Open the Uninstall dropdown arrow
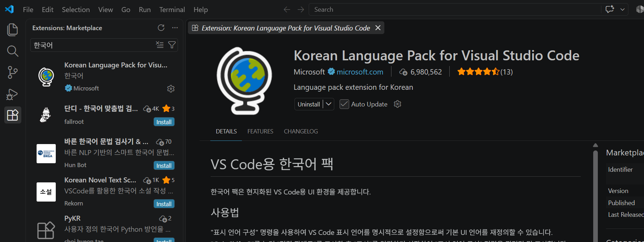The image size is (644, 242). (329, 104)
